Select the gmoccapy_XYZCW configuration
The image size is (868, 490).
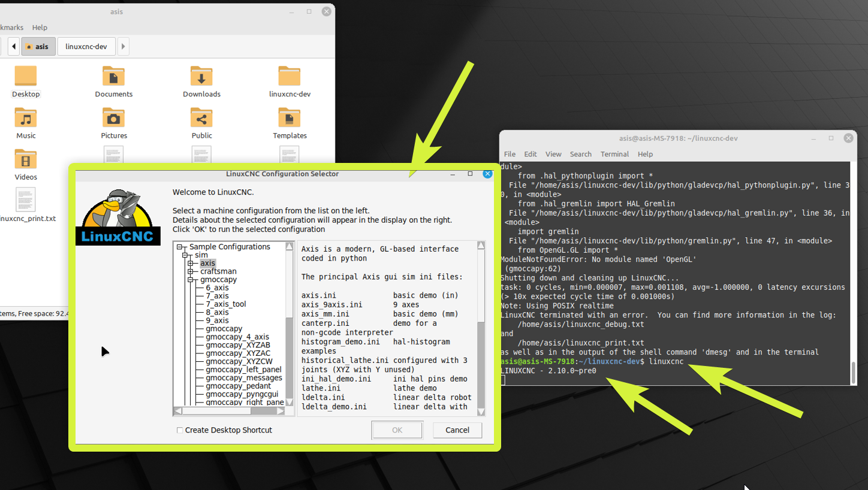(239, 362)
